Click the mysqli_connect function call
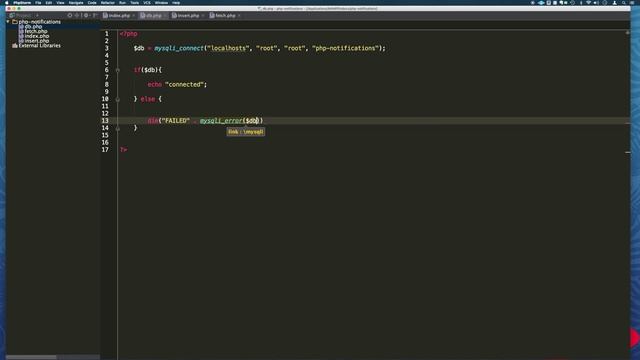 pyautogui.click(x=179, y=48)
